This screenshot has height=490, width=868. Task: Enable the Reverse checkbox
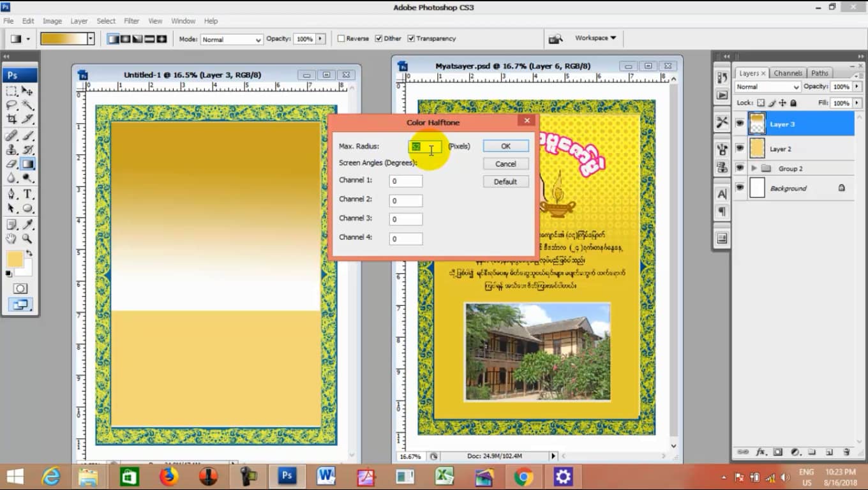[x=341, y=38]
